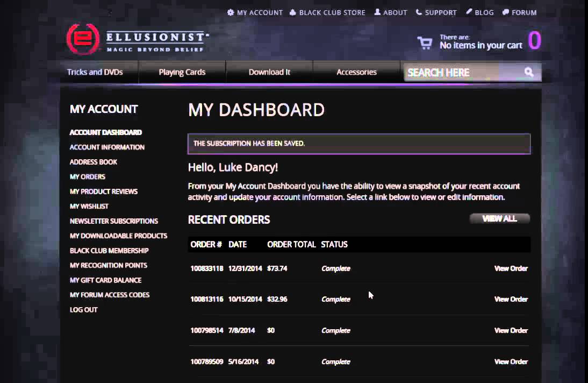Viewport: 588px width, 383px height.
Task: Open My Wishlist in sidebar
Action: pos(89,206)
